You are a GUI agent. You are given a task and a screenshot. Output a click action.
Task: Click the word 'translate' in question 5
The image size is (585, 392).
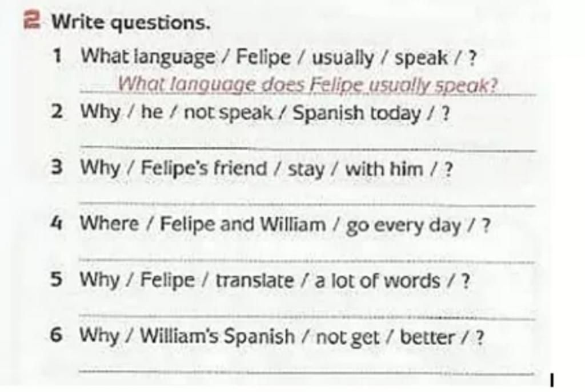tap(255, 281)
